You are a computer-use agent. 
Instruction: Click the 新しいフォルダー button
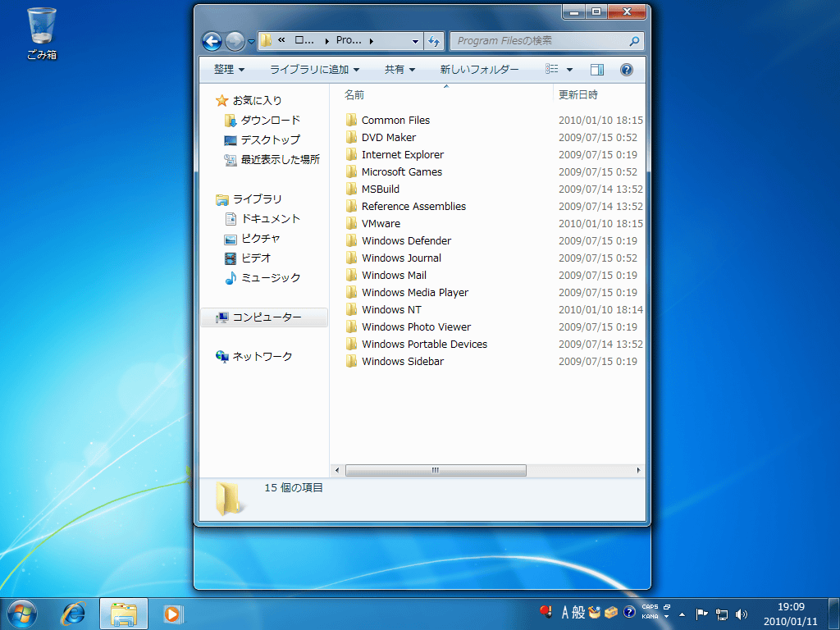(479, 70)
